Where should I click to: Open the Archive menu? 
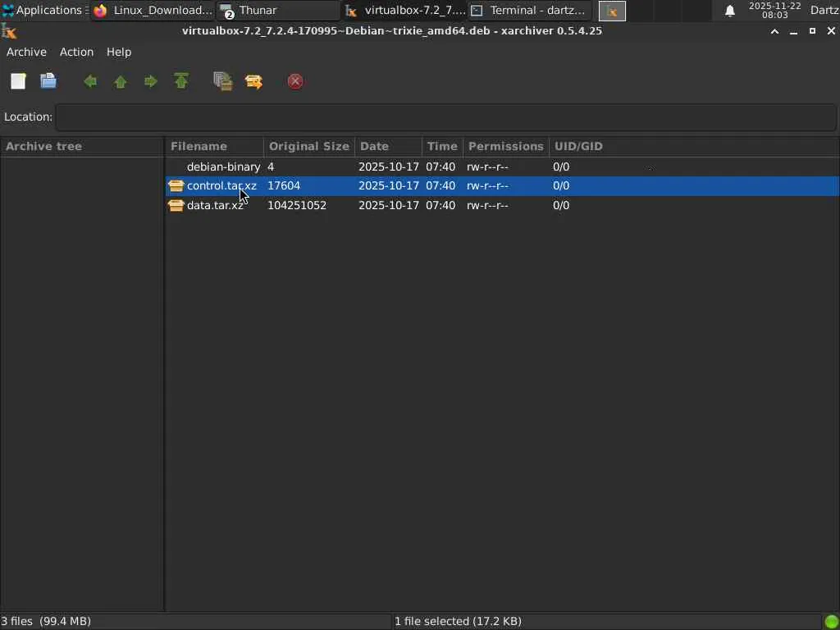click(26, 52)
